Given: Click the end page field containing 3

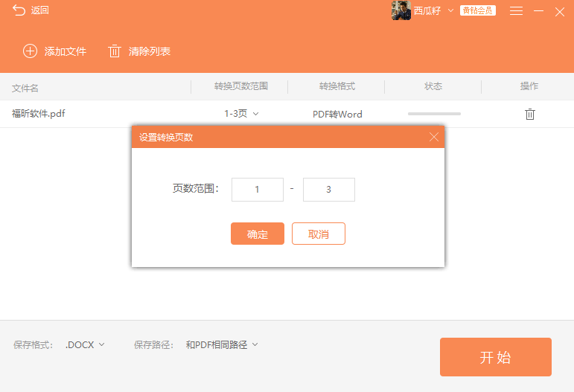Looking at the screenshot, I should coord(329,190).
